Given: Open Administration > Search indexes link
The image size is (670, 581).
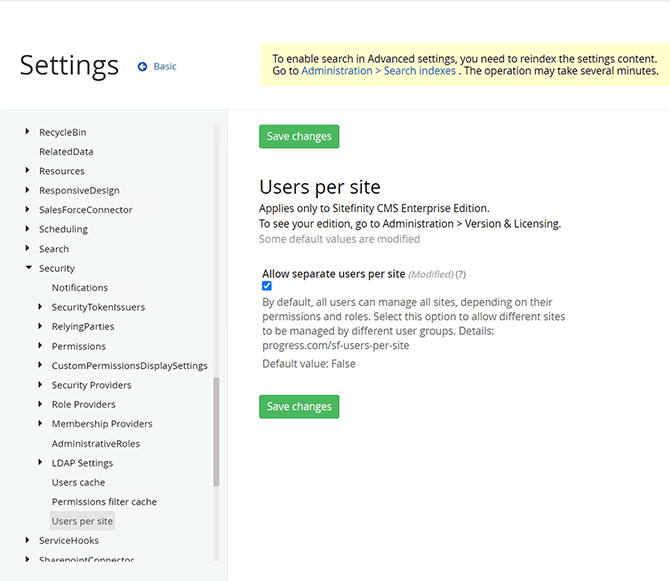Looking at the screenshot, I should tap(378, 72).
